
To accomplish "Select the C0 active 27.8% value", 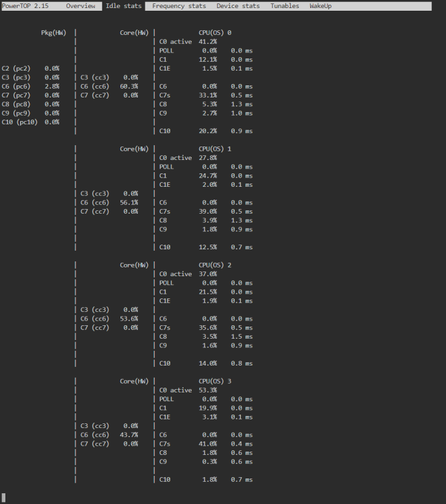I will (x=208, y=158).
